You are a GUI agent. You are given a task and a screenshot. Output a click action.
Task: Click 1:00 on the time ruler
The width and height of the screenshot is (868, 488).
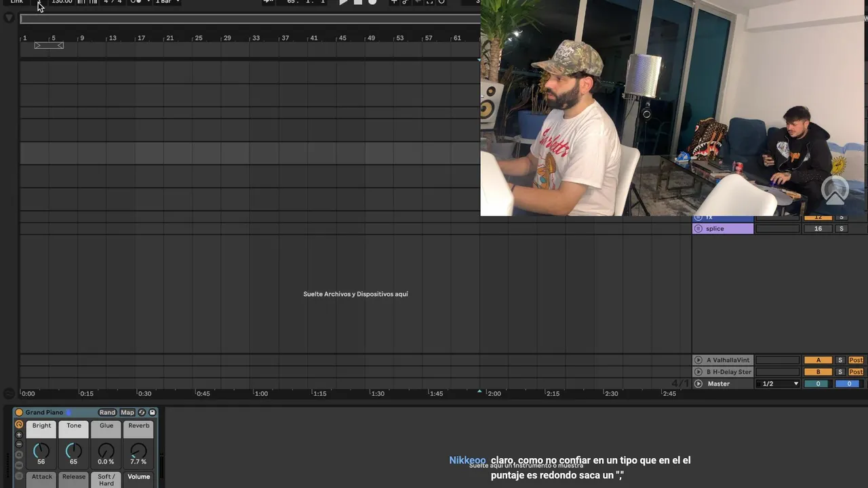pos(261,393)
